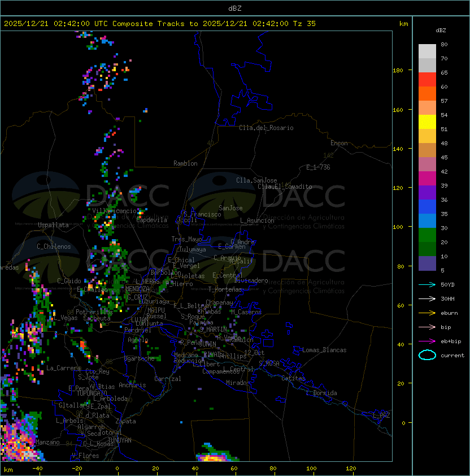The image size is (470, 476).
Task: Click the Cacheuta map label
Action: [97, 318]
